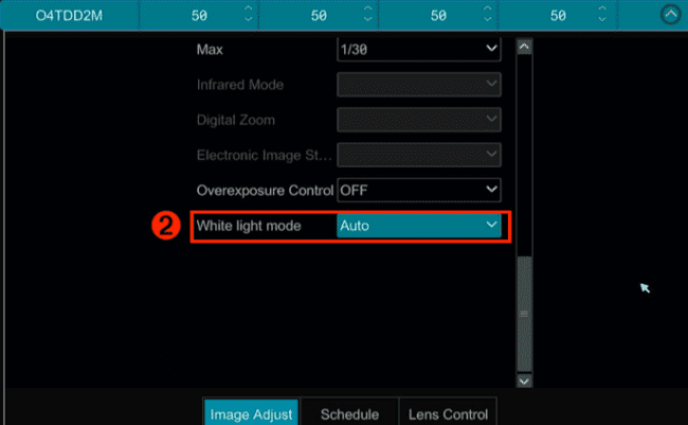Screen dimensions: 688x425
Task: Increase the third 50 value stepper
Action: pos(487,8)
